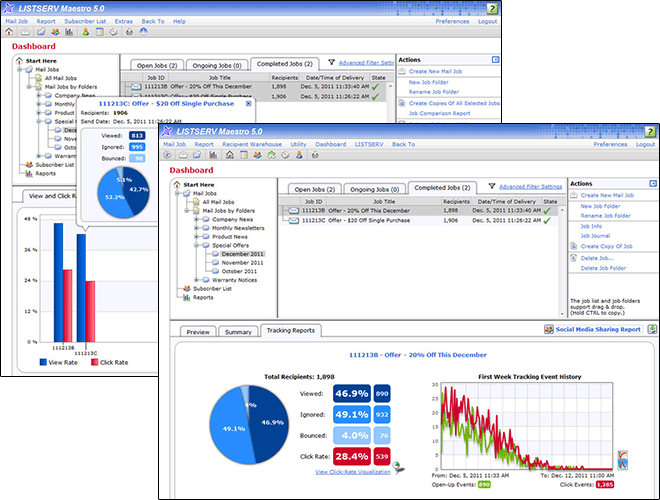This screenshot has height=500, width=660.
Task: Collapse Mail Jobs node in back window
Action: (x=19, y=69)
